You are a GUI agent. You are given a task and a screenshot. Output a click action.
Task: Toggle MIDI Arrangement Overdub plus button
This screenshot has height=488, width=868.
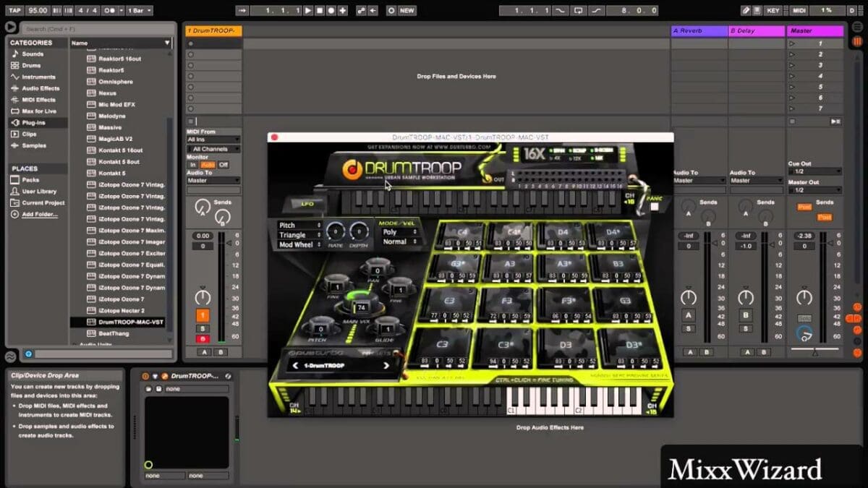tap(342, 11)
